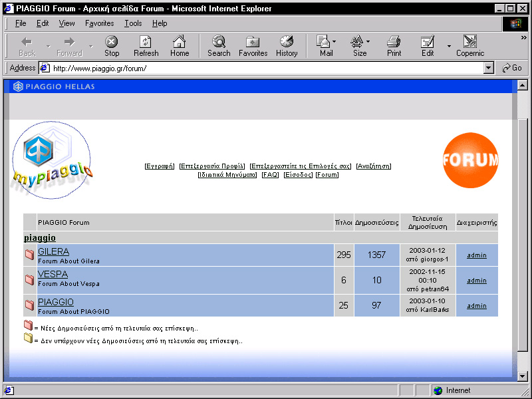Stop the page from loading
The height and width of the screenshot is (399, 532).
pyautogui.click(x=111, y=46)
